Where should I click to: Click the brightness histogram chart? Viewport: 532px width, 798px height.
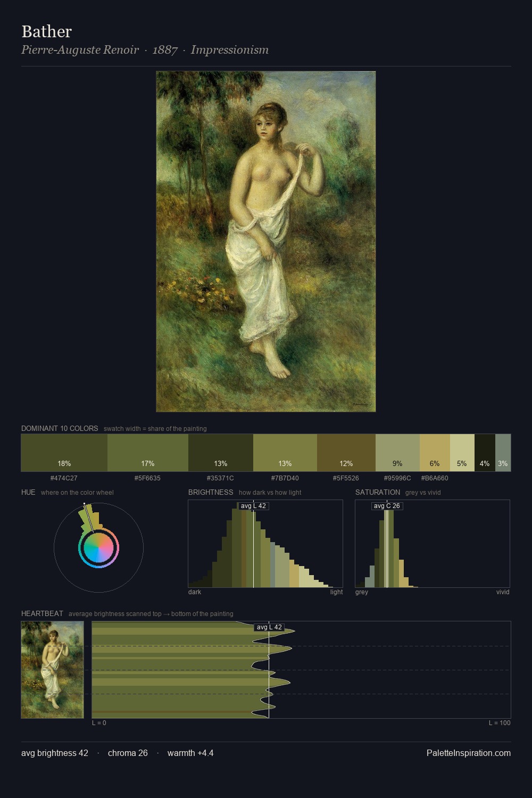[x=265, y=544]
